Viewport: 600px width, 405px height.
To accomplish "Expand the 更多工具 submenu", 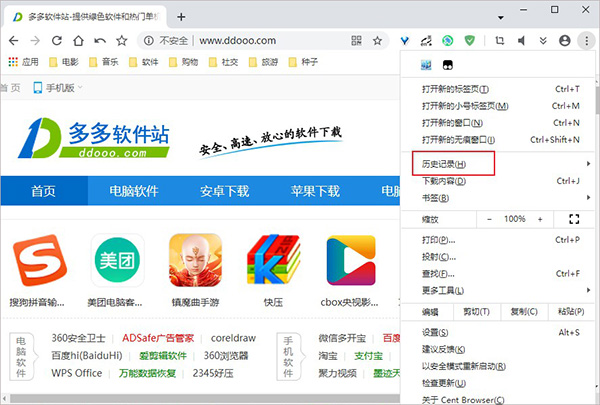I will point(497,291).
